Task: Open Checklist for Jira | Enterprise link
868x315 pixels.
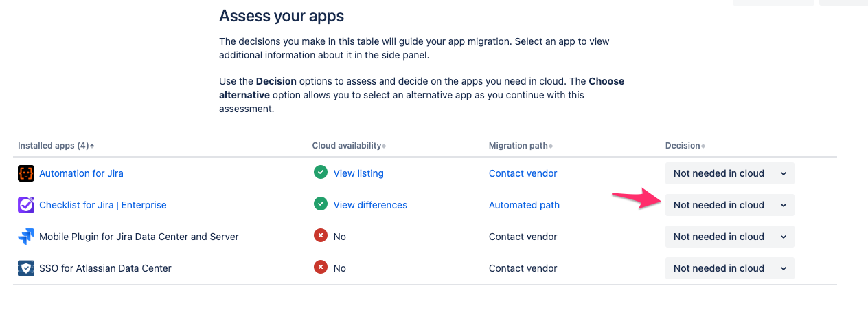Action: (x=102, y=205)
